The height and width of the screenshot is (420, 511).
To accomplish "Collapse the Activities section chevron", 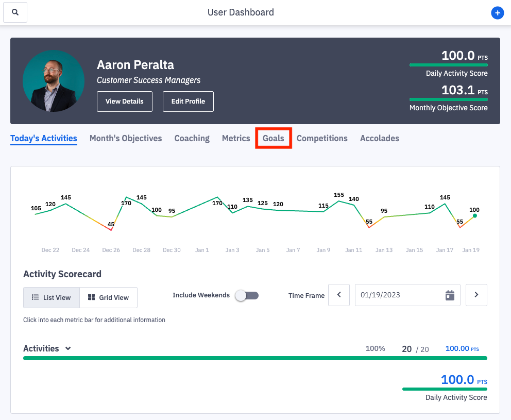I will click(67, 348).
